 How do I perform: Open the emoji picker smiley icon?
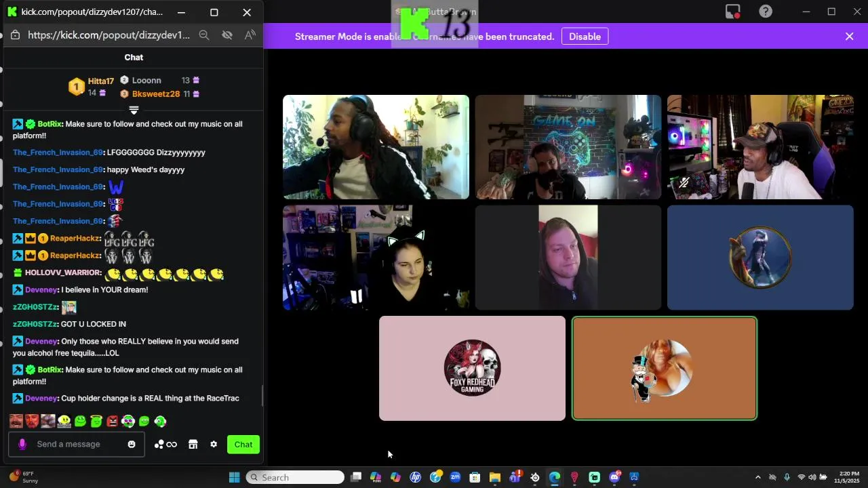pyautogui.click(x=132, y=445)
